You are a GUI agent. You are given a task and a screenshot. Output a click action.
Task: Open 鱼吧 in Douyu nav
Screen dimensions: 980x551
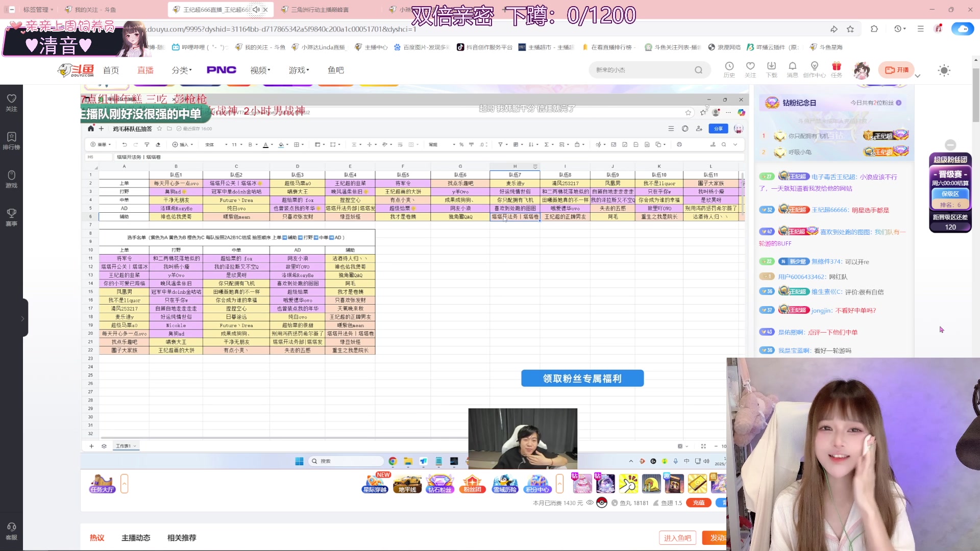point(336,70)
